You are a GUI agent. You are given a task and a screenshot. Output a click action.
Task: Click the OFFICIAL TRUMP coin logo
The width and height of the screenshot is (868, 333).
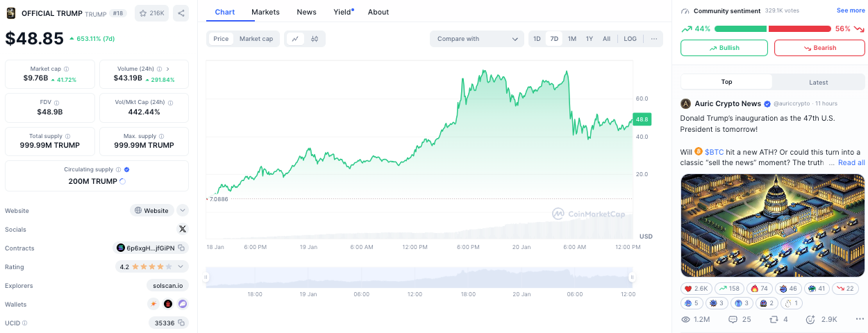(11, 13)
